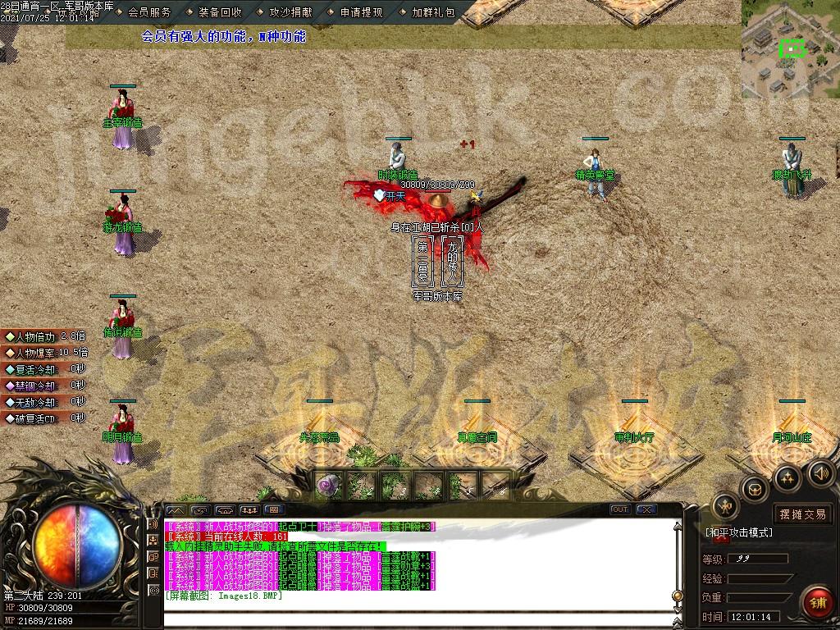Use the first quick-slot item
Image resolution: width=840 pixels, height=630 pixels.
point(330,486)
